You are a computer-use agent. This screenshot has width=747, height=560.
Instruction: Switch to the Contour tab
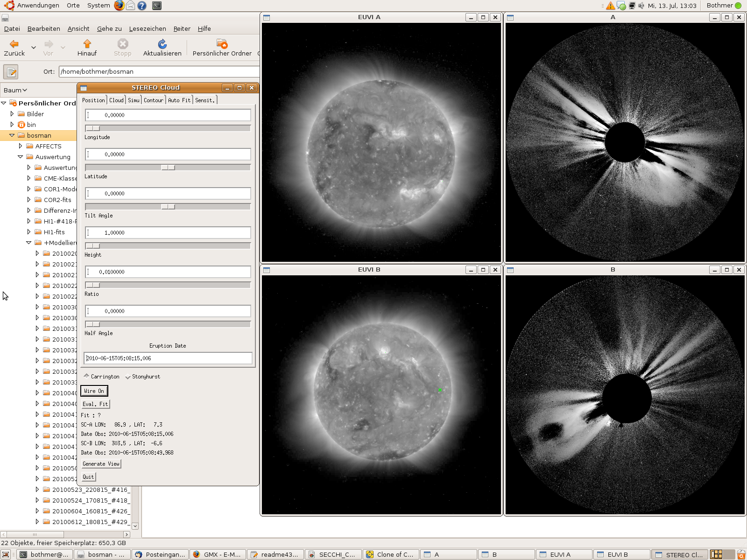pos(154,100)
